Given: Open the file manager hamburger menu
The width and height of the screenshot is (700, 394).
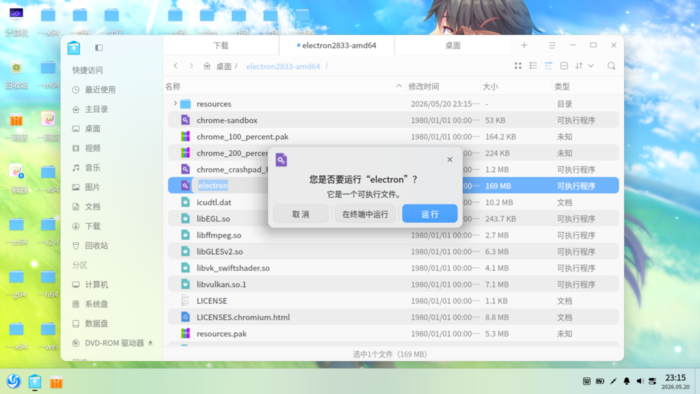Looking at the screenshot, I should click(x=552, y=46).
